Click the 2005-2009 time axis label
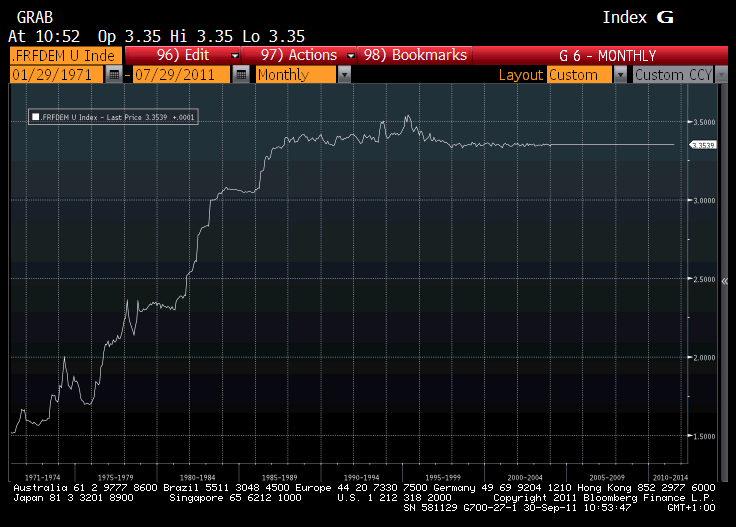Screen dimensions: 736x527 [x=607, y=477]
